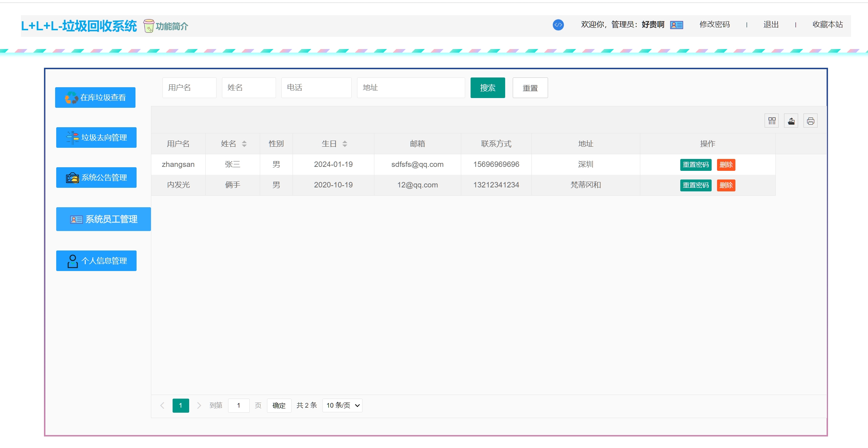868x448 pixels.
Task: Open the column filter grid icon
Action: [x=772, y=121]
